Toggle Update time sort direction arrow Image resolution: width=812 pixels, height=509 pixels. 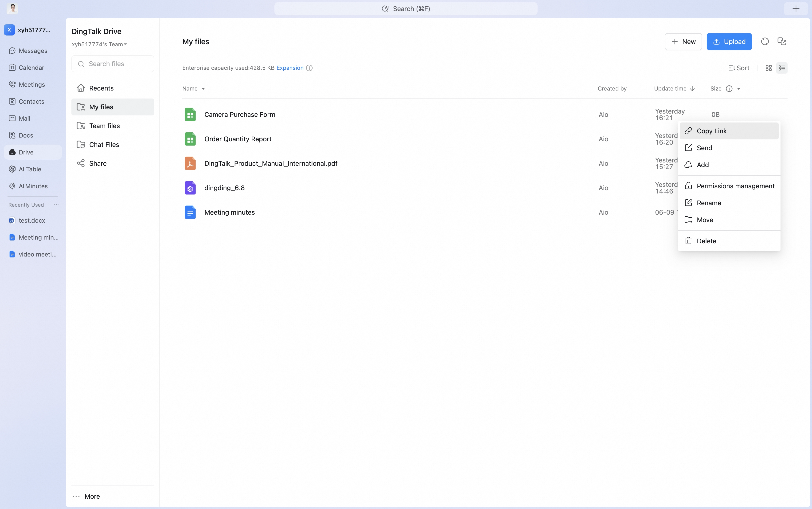(692, 89)
